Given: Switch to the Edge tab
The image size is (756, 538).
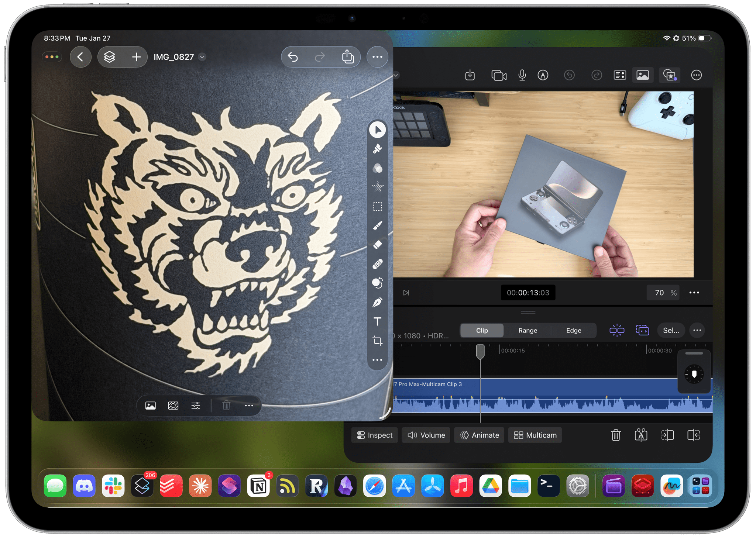Looking at the screenshot, I should click(x=573, y=330).
